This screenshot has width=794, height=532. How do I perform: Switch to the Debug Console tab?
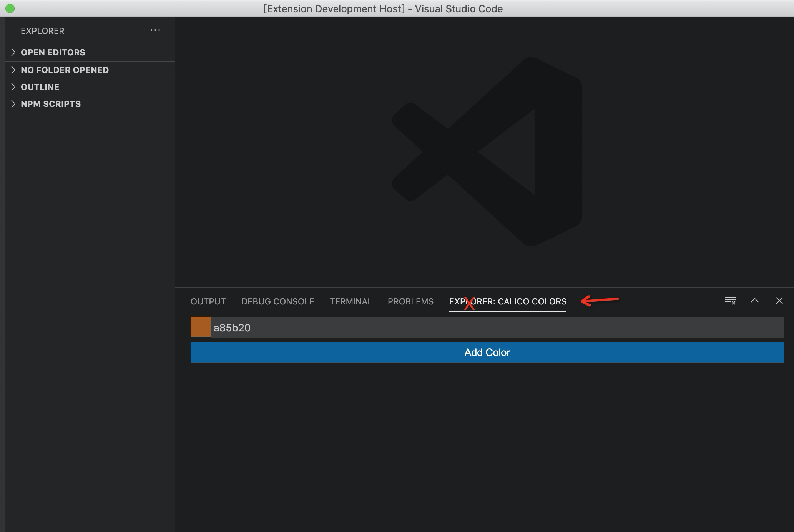coord(278,301)
